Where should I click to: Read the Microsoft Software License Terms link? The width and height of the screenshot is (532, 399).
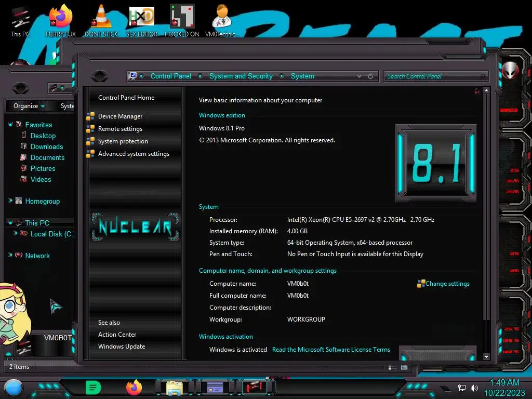click(331, 350)
